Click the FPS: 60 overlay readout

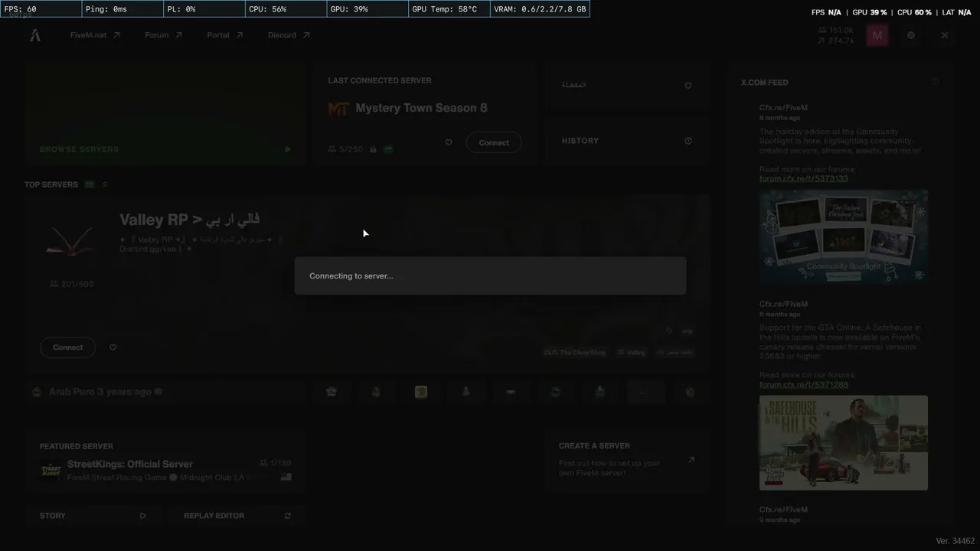[41, 9]
